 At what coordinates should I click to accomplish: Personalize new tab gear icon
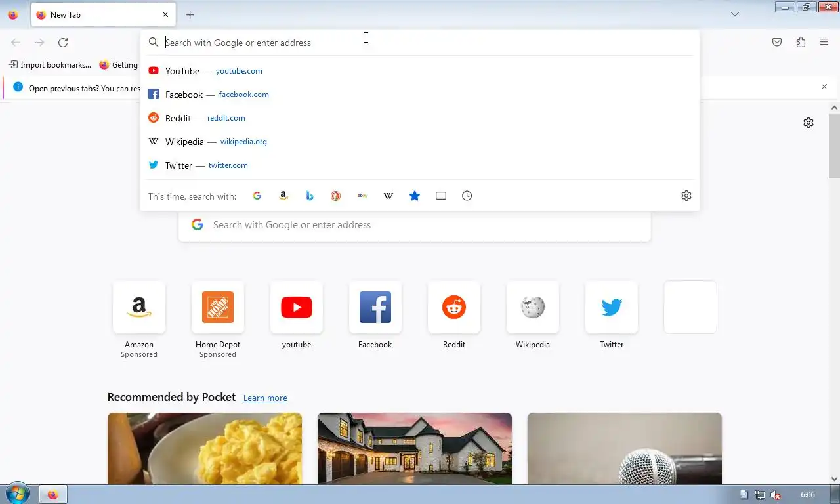point(808,123)
